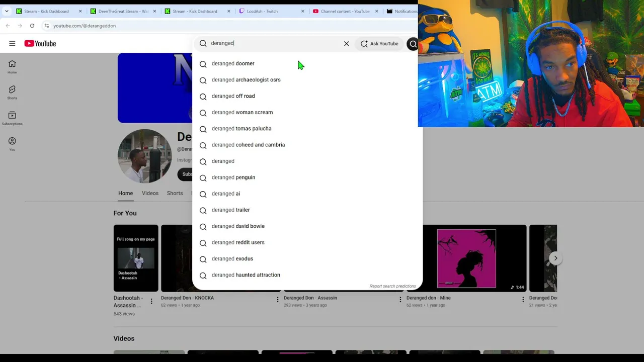This screenshot has width=644, height=362.
Task: Select the plain 'deranged' suggestion
Action: point(307,161)
